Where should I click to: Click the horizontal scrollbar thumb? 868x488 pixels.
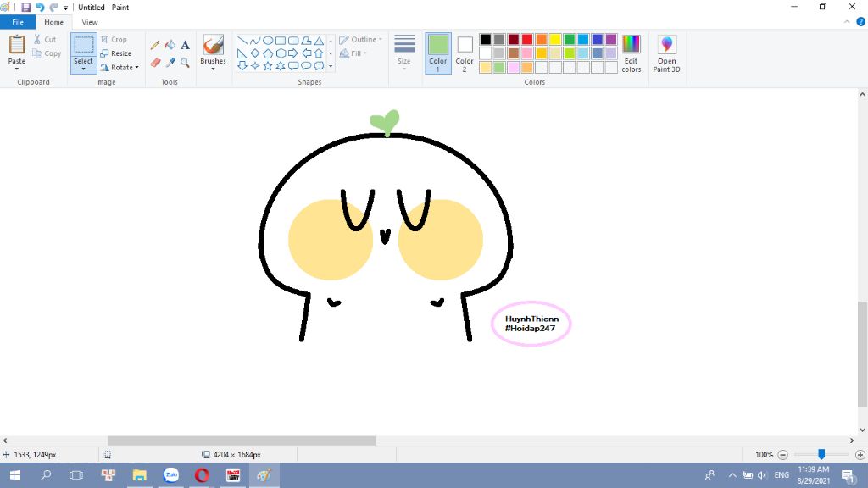(242, 441)
